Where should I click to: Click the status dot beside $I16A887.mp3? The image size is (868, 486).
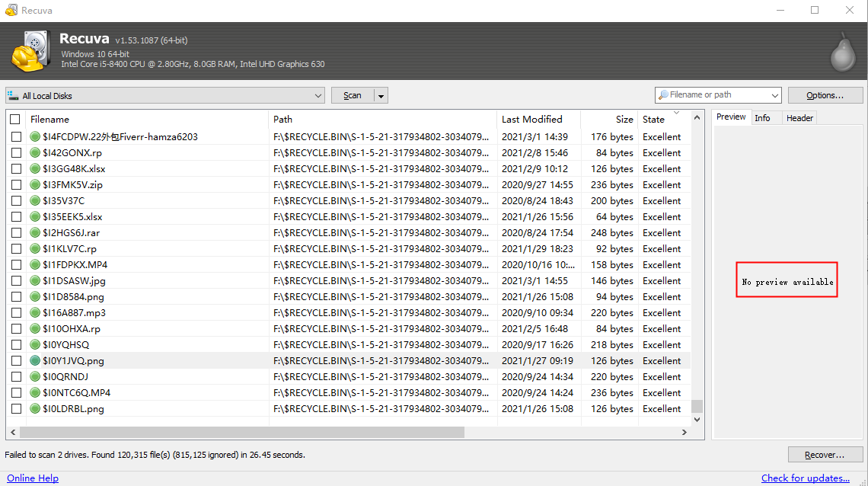pyautogui.click(x=35, y=312)
